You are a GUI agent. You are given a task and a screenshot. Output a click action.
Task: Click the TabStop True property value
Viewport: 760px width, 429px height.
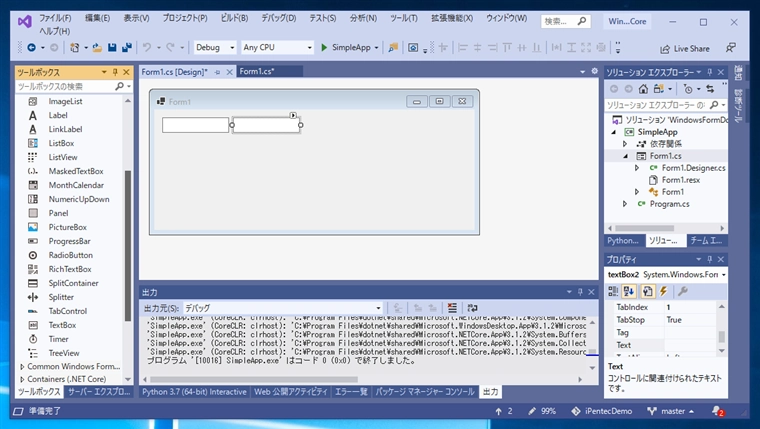690,320
